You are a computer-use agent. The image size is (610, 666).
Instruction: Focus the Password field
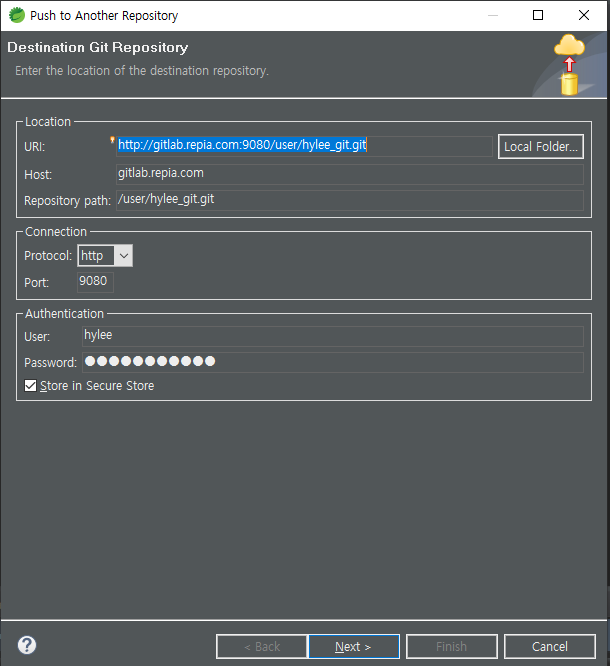[x=332, y=362]
